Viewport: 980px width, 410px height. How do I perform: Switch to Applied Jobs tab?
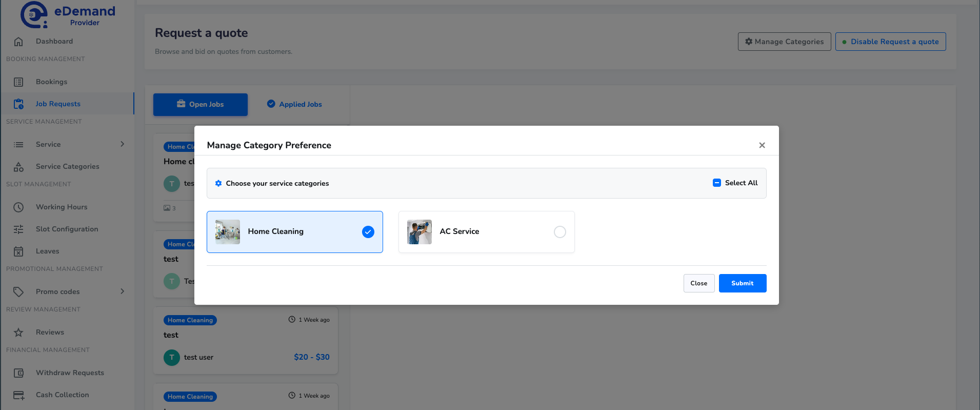coord(294,104)
